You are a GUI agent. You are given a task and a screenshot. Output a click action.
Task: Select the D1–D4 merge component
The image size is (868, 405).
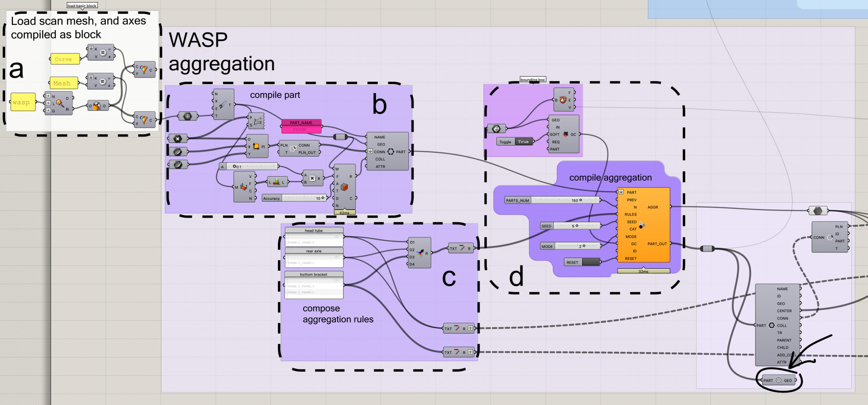tap(419, 253)
